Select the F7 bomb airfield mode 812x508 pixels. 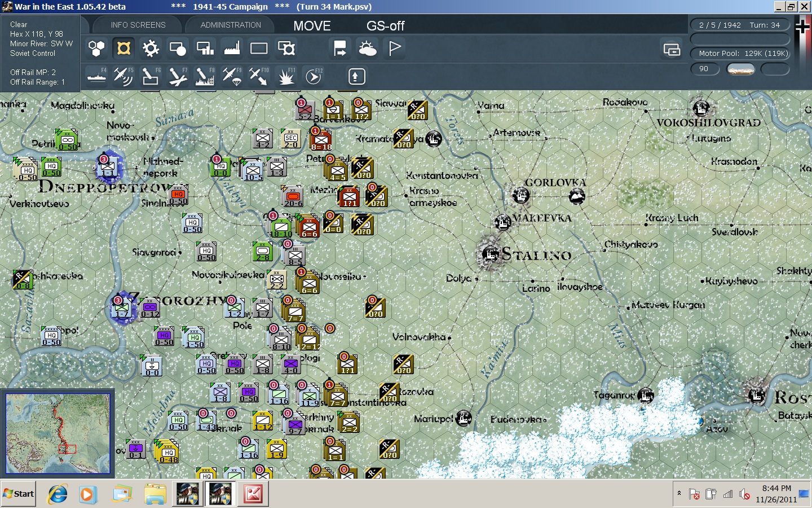click(x=178, y=76)
